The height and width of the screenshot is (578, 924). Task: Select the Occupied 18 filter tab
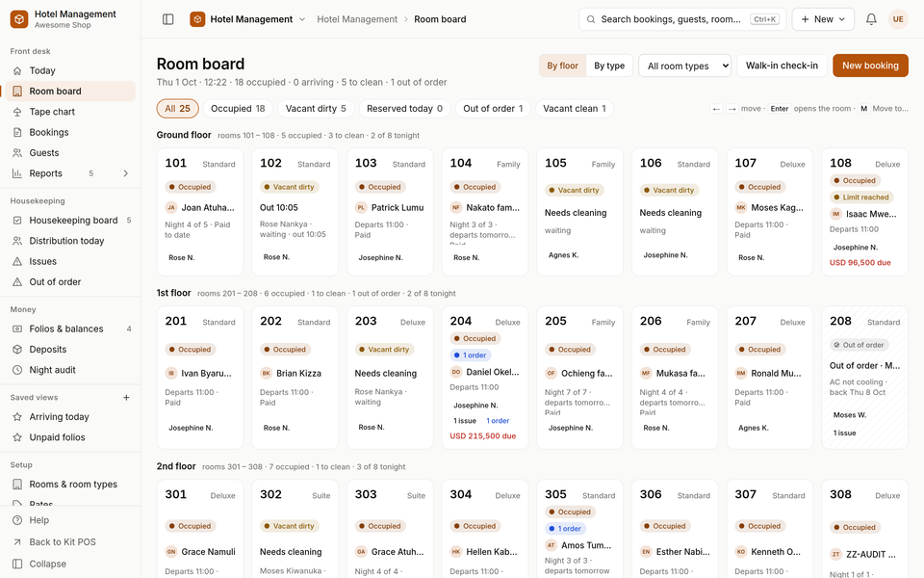238,109
